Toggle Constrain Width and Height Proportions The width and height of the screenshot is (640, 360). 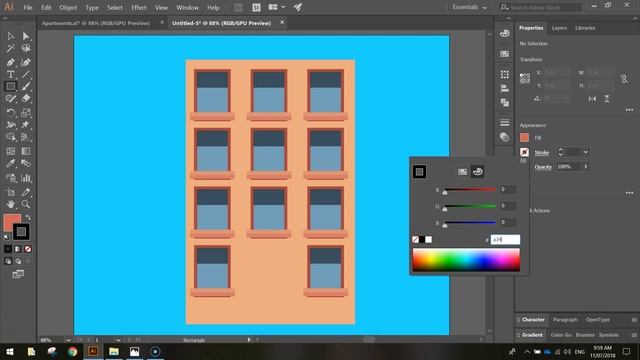[624, 79]
